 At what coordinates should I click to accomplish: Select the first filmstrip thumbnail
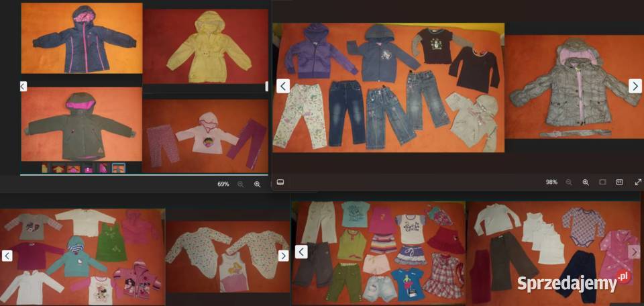click(45, 168)
